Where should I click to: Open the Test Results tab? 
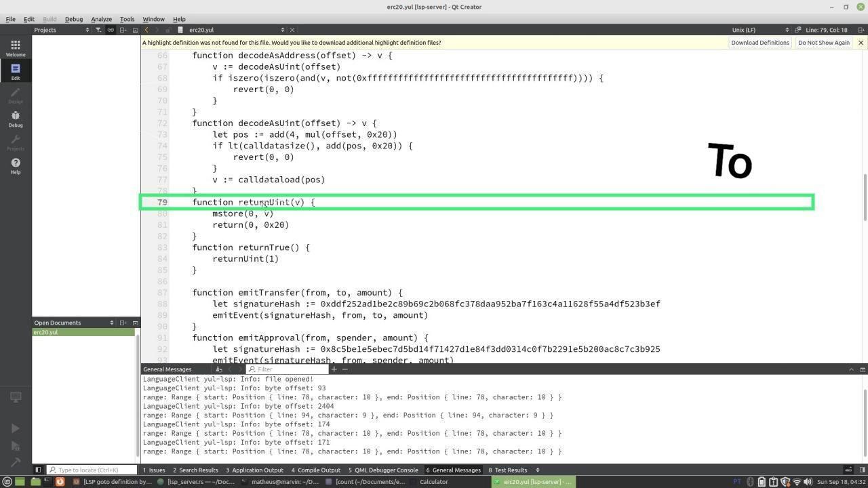[x=508, y=470]
